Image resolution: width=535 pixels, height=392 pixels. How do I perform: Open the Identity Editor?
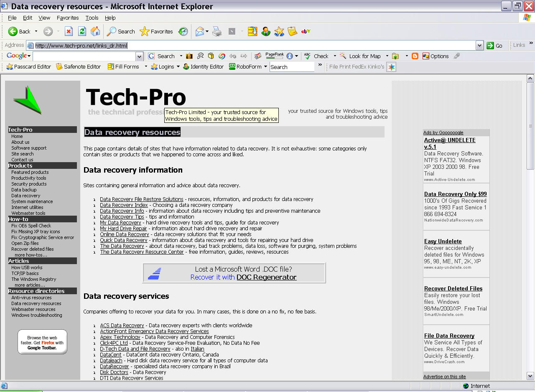coord(204,66)
